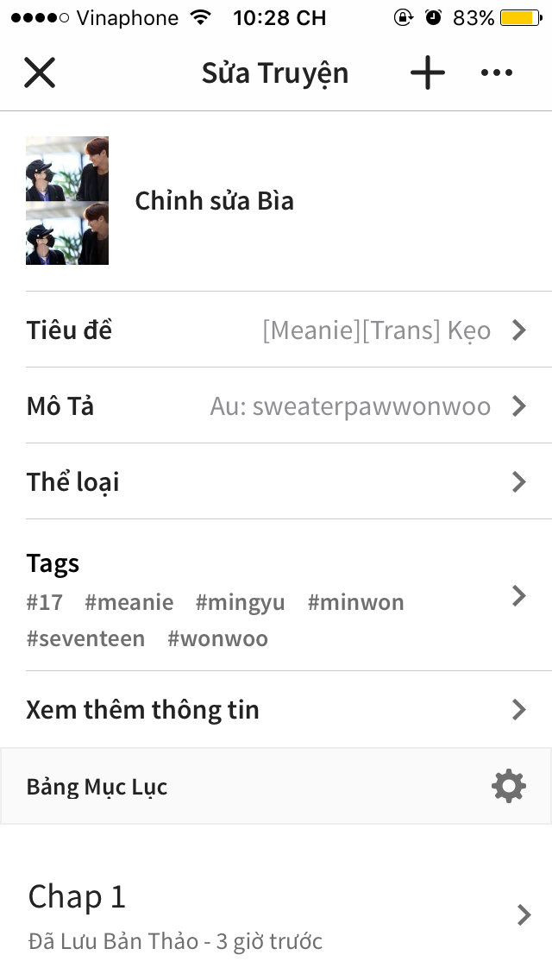Tap the battery indicator in status bar

521,17
